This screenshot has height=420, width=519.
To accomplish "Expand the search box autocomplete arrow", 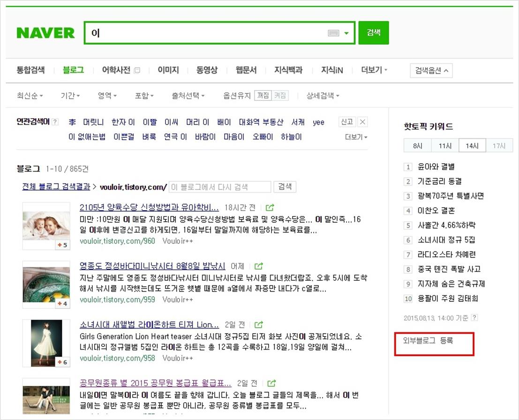I will [x=346, y=33].
